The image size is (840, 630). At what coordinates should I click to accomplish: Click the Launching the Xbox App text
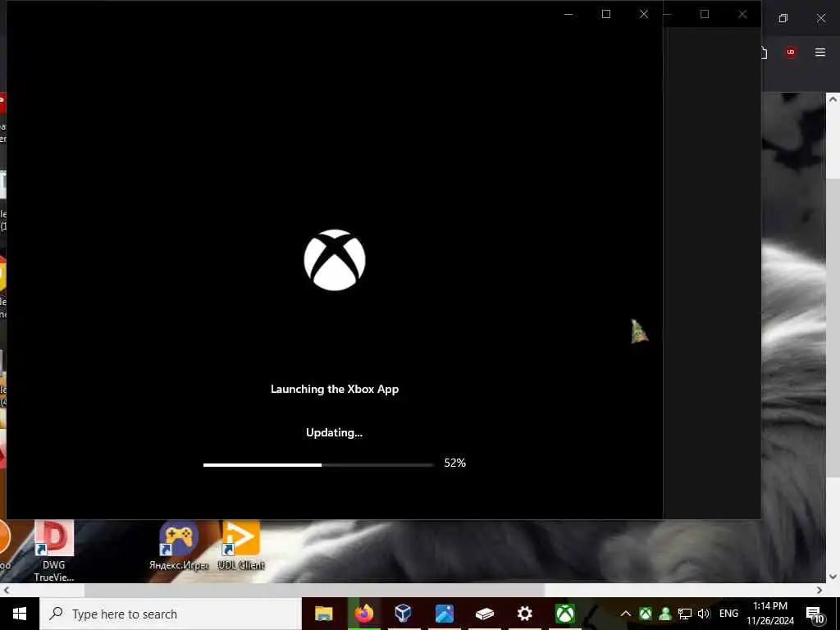click(x=335, y=390)
